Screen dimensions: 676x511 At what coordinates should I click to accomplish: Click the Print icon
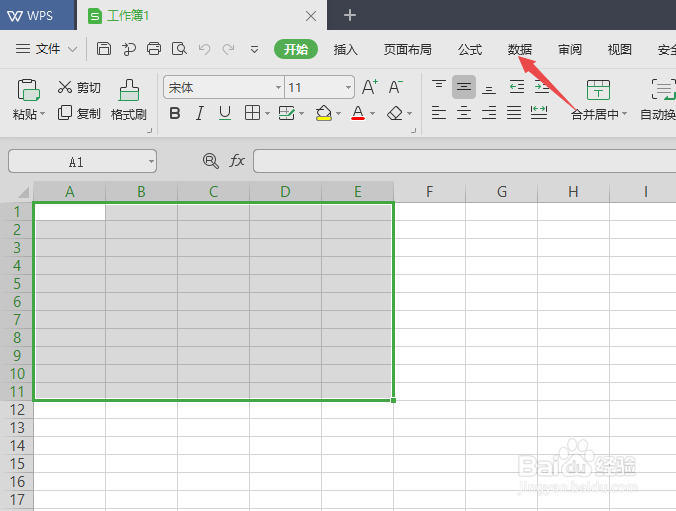(153, 49)
